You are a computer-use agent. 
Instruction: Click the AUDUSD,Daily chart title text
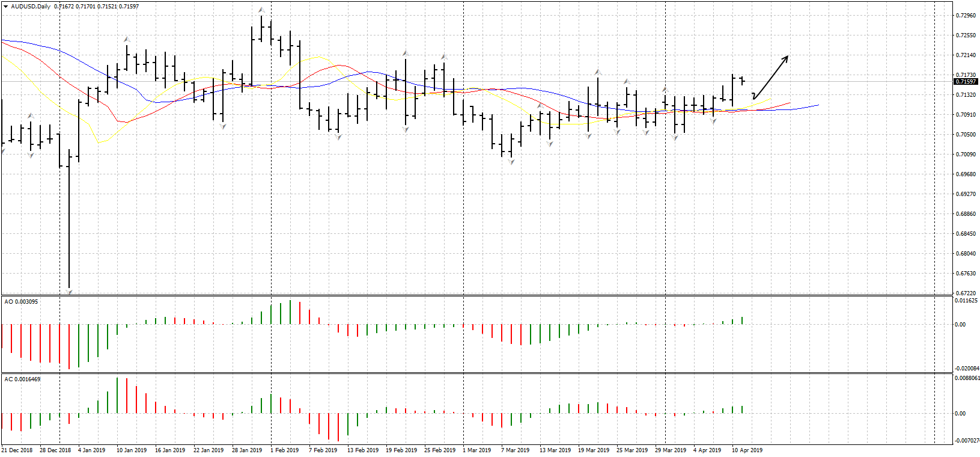[x=31, y=7]
